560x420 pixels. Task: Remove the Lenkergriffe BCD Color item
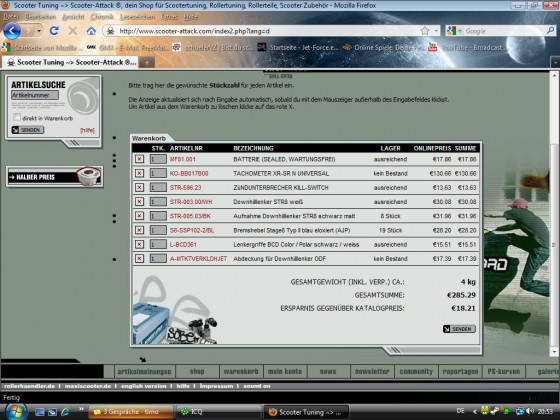(x=139, y=245)
